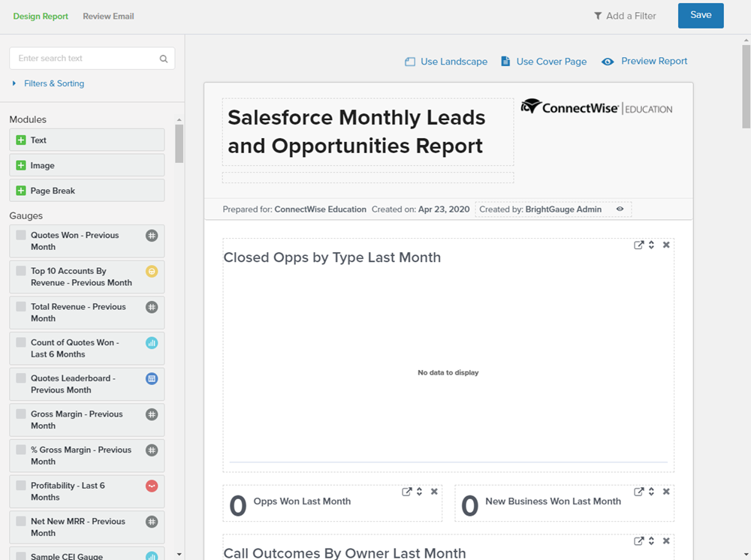Remove Call Outcomes By Owner gauge
Image resolution: width=751 pixels, height=560 pixels.
[x=666, y=540]
